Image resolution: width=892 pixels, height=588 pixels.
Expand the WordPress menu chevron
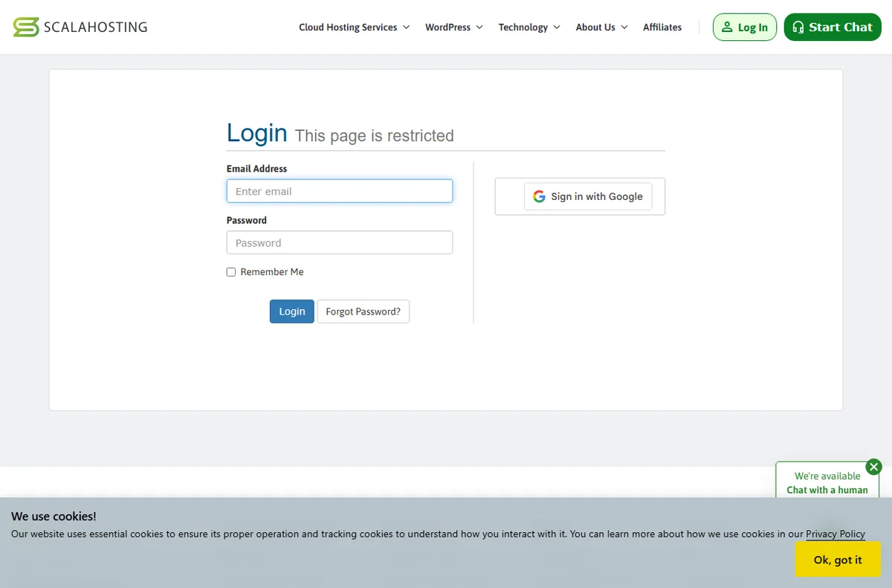coord(479,28)
